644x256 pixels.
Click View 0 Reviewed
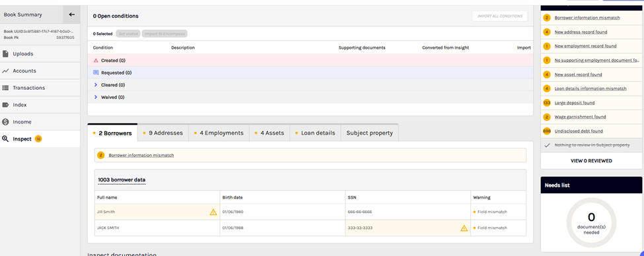click(x=591, y=161)
